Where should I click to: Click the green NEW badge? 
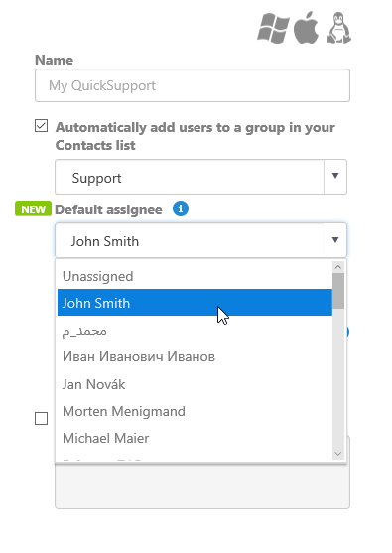[33, 208]
